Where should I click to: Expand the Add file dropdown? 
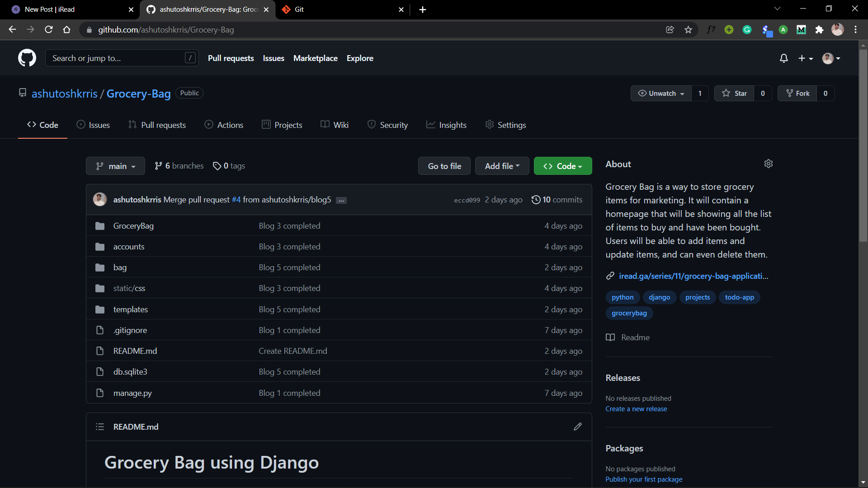point(502,166)
